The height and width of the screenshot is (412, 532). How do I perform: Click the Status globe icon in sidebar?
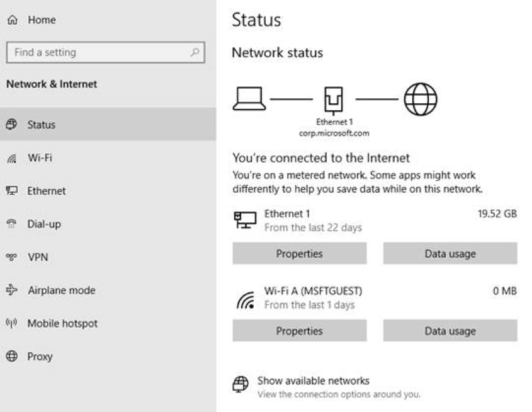click(x=13, y=124)
